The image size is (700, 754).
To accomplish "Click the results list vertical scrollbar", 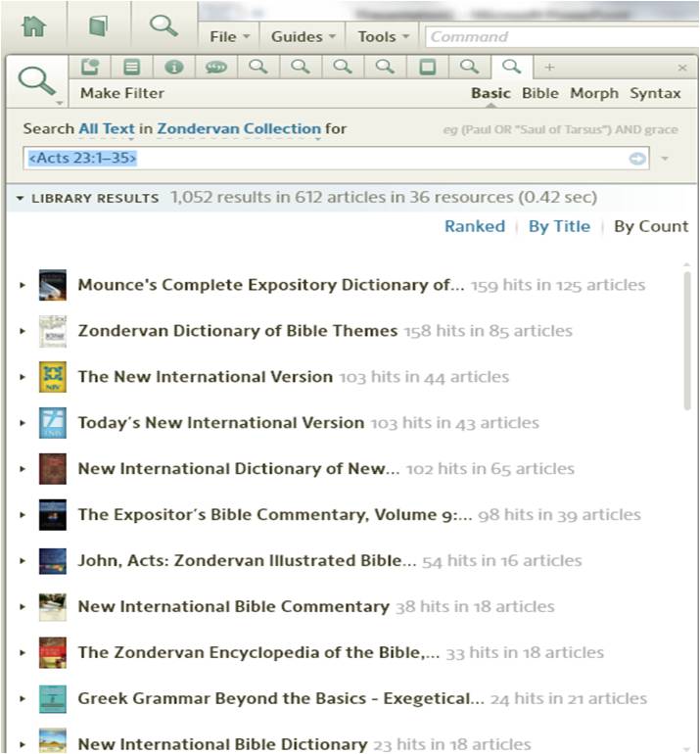I will pyautogui.click(x=687, y=341).
